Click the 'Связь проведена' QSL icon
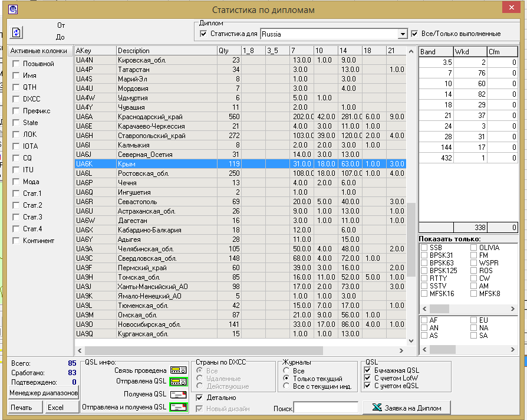This screenshot has height=420, width=527. click(178, 370)
